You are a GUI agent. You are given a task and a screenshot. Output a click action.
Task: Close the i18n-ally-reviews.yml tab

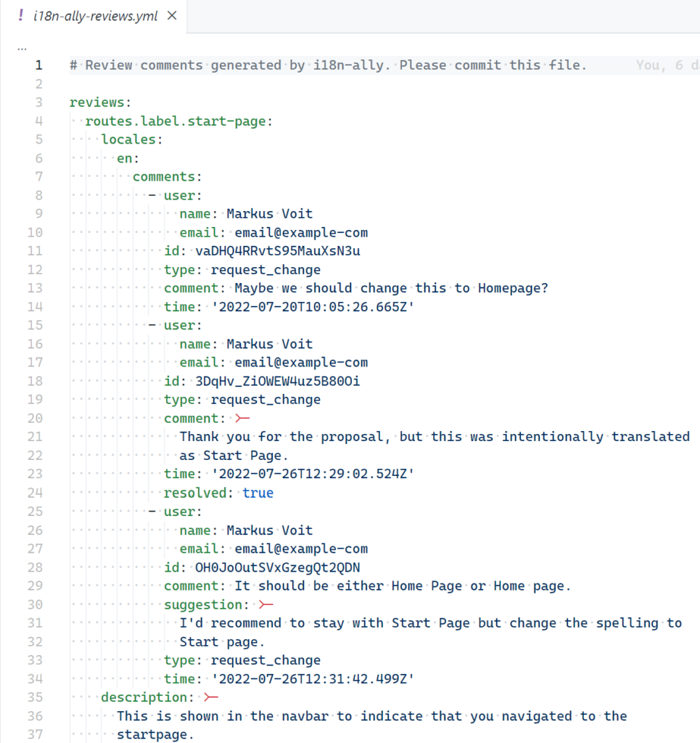(172, 16)
